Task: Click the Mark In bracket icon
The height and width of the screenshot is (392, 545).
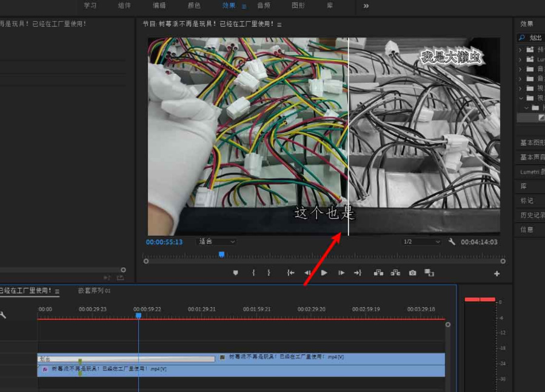Action: [x=254, y=273]
